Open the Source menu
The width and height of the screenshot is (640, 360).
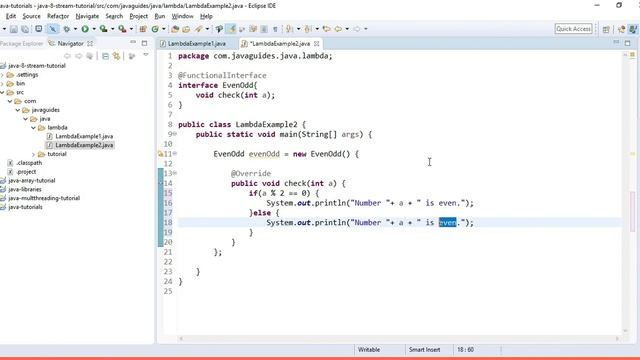[x=31, y=16]
